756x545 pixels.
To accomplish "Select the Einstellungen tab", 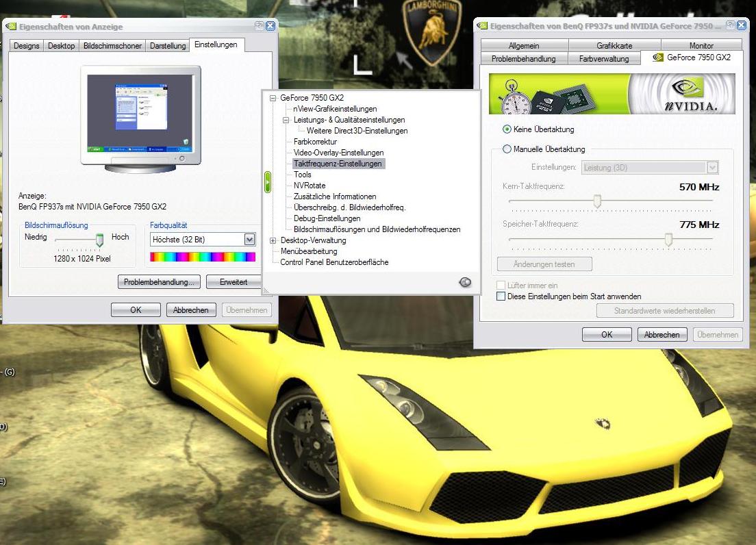I will tap(216, 45).
